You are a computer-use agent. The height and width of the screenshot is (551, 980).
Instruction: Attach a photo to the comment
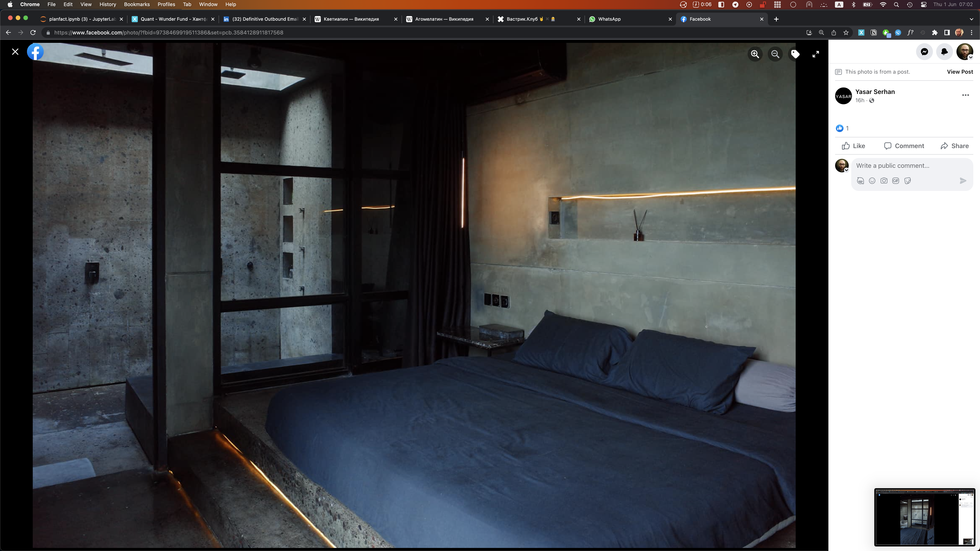(x=884, y=181)
